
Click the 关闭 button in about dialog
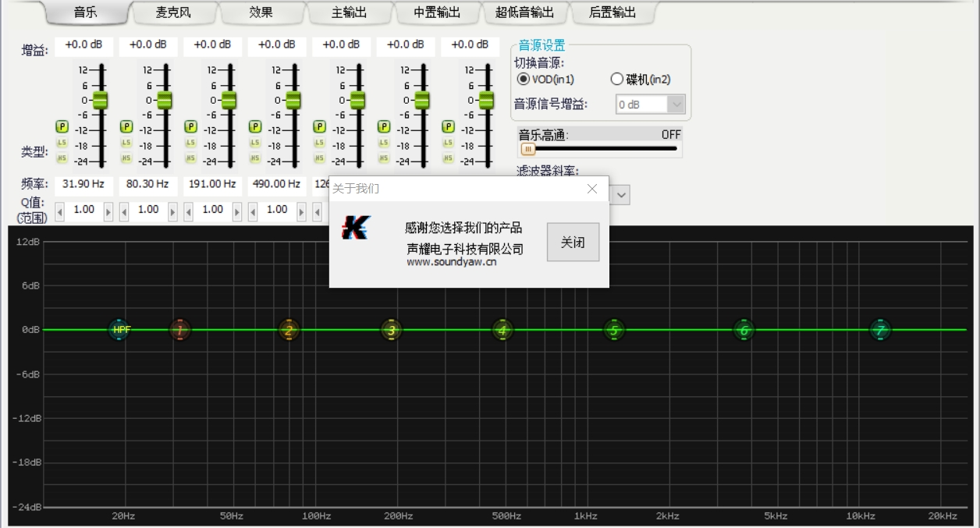click(x=573, y=242)
